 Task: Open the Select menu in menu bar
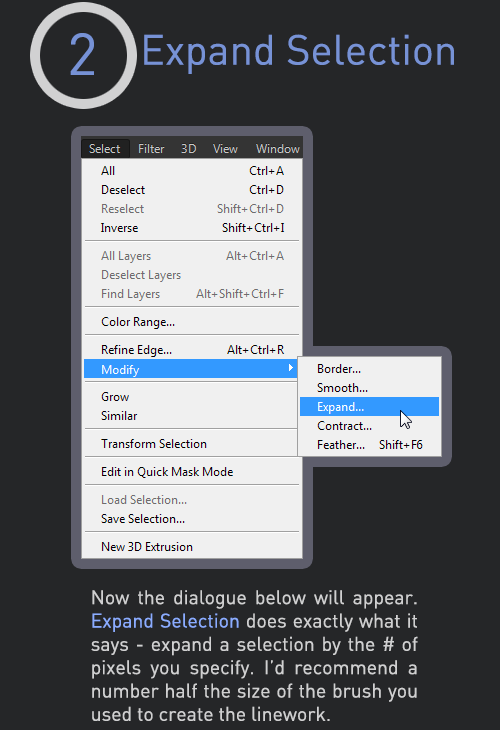[105, 149]
